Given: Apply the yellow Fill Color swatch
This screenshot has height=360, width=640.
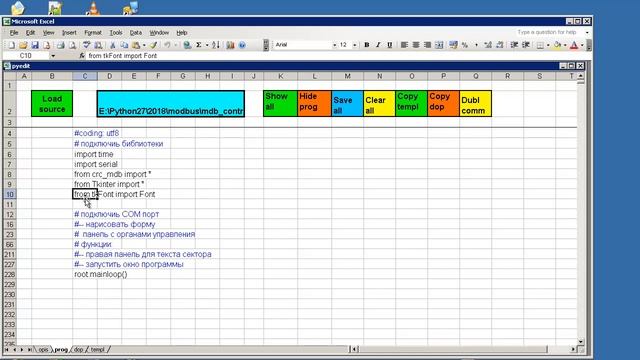Looking at the screenshot, I should coord(558,45).
